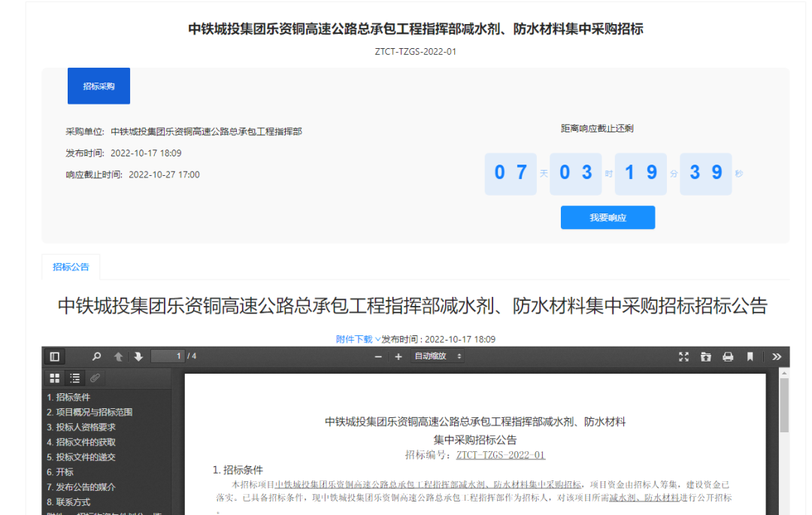Viewport: 812px width, 515px height.
Task: Jump to outline item 4. 投标文件的获取
Action: [81, 443]
